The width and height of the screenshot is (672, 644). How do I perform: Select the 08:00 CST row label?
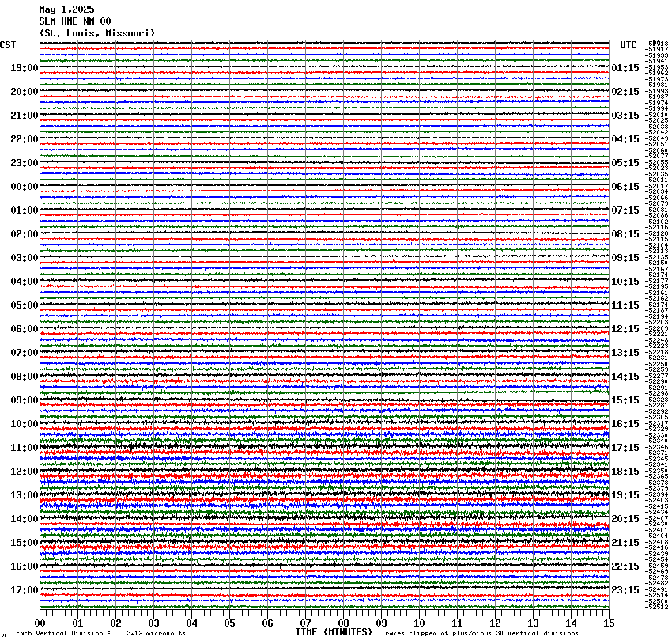point(25,377)
